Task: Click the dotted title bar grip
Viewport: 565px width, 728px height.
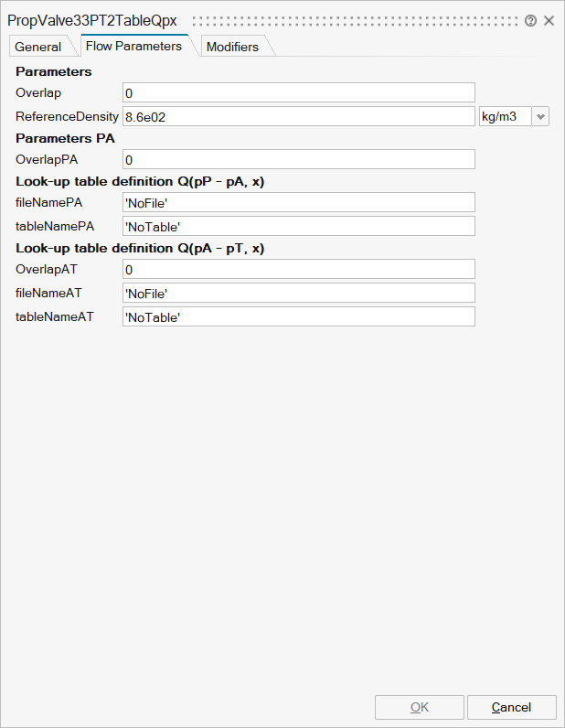Action: [357, 20]
